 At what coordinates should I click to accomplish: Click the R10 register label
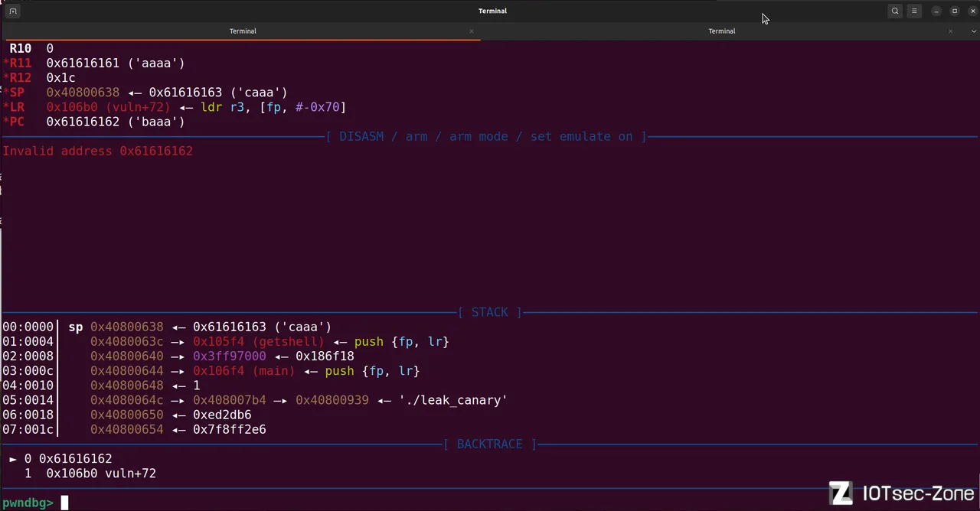click(x=21, y=49)
